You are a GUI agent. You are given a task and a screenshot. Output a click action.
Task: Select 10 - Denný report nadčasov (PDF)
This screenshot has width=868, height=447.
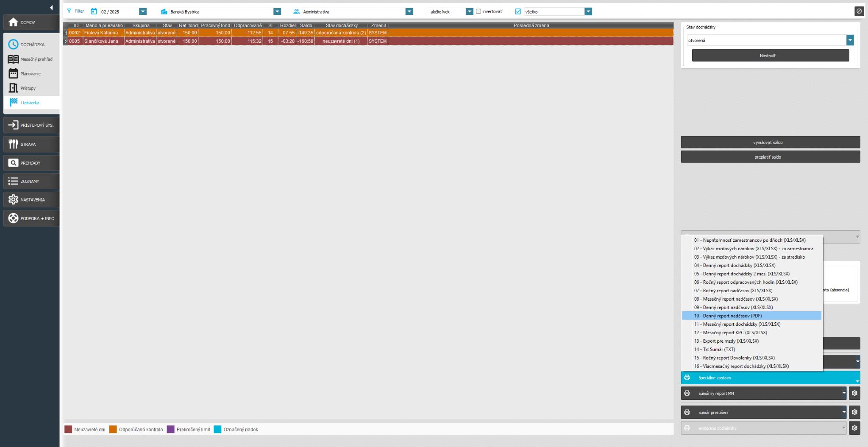728,316
